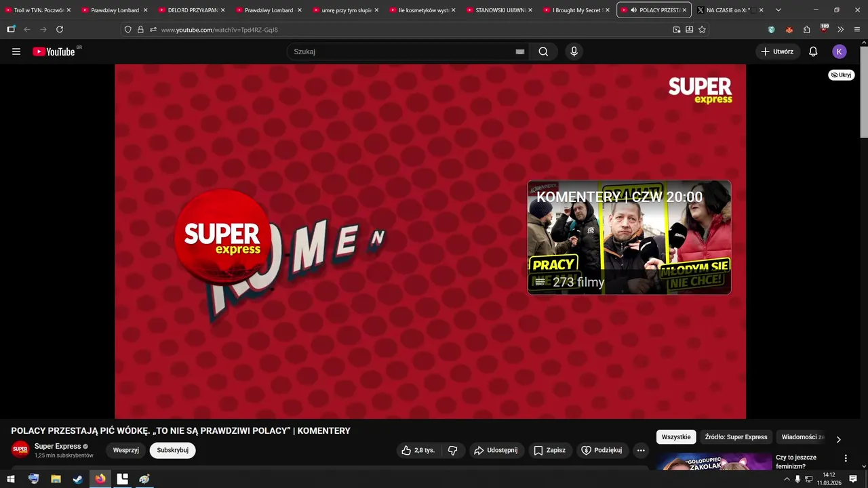Screen dimensions: 868x488
Task: Start voice search with microphone
Action: coord(574,52)
